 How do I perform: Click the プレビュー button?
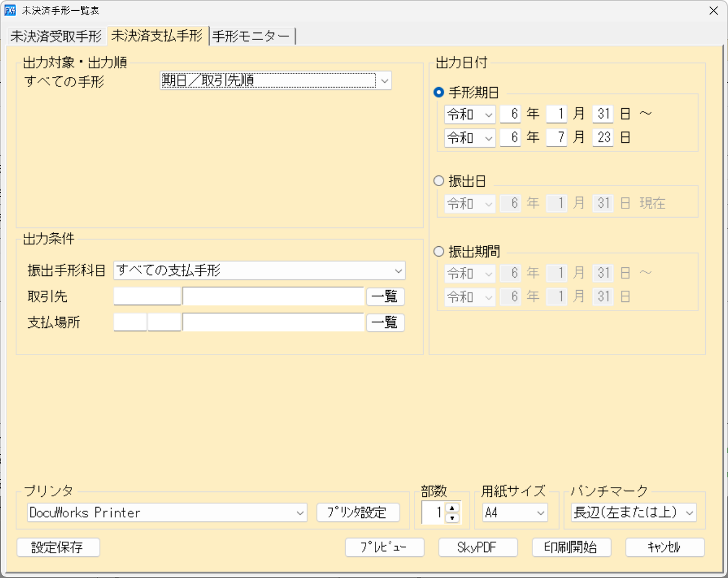pyautogui.click(x=385, y=547)
